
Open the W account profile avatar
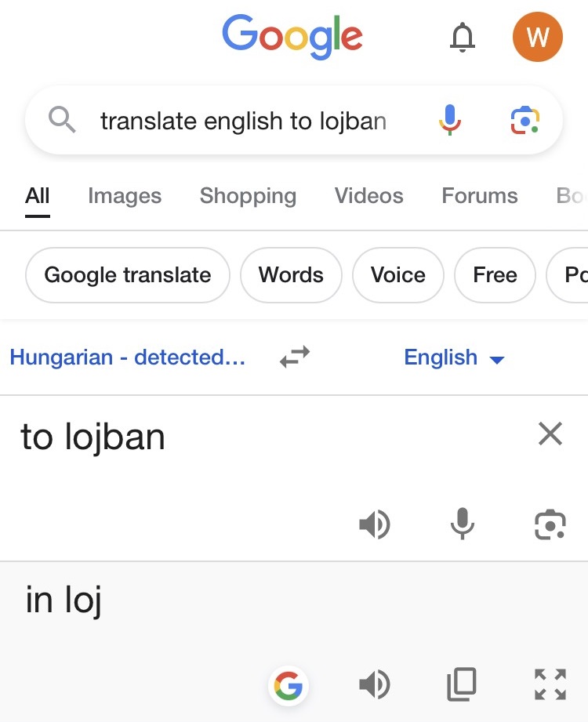(537, 37)
